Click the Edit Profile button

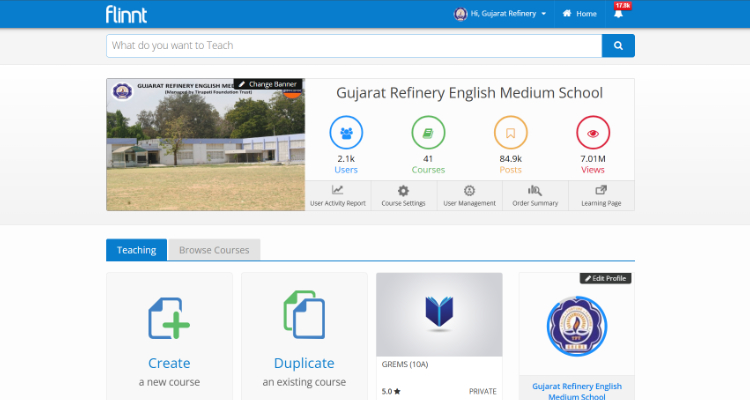point(605,278)
